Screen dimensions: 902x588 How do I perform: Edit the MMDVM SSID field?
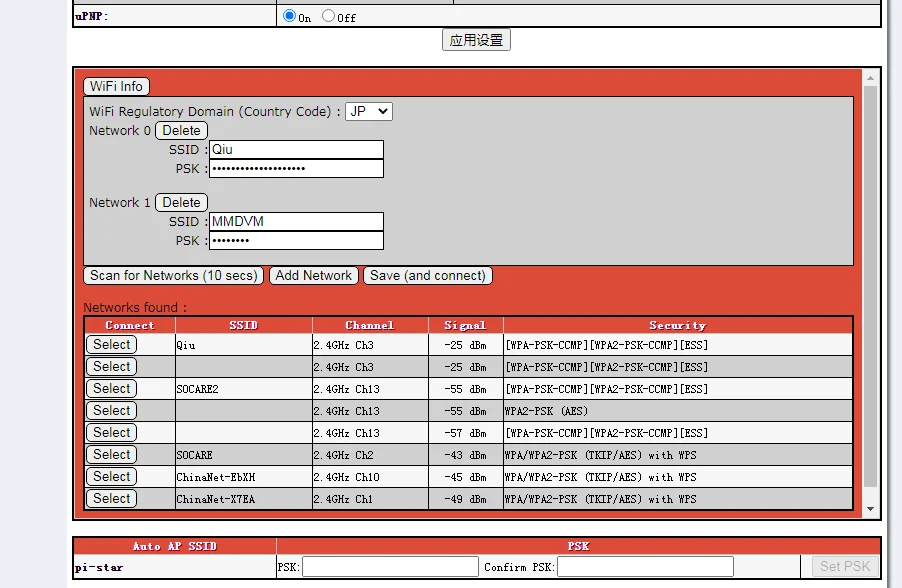click(x=296, y=222)
